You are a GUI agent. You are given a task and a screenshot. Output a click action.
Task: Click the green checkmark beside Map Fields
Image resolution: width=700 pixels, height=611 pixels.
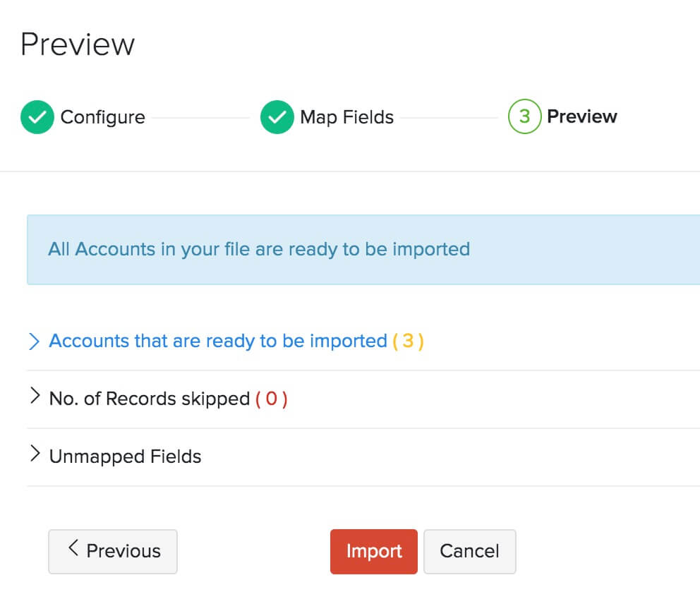click(276, 117)
